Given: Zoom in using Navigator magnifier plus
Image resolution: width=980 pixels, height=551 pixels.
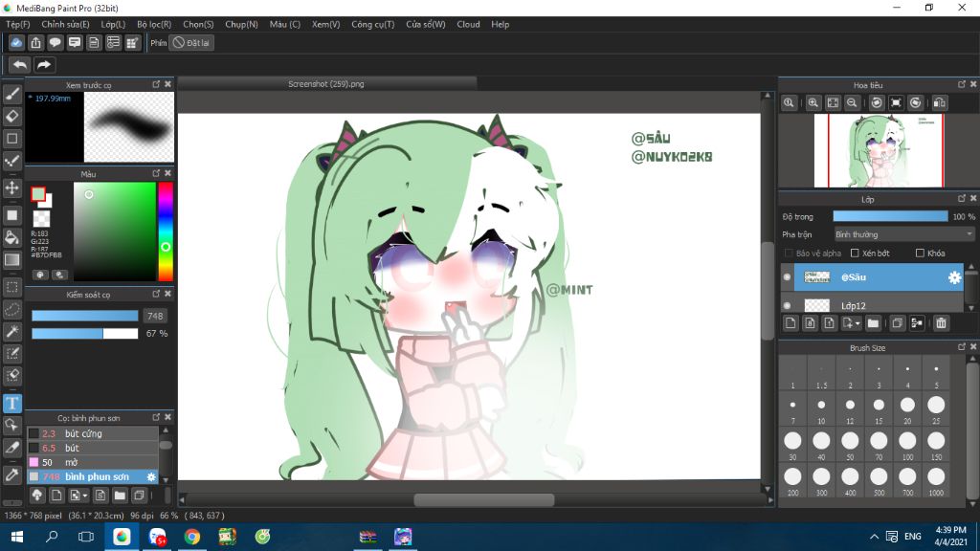Looking at the screenshot, I should pos(813,103).
